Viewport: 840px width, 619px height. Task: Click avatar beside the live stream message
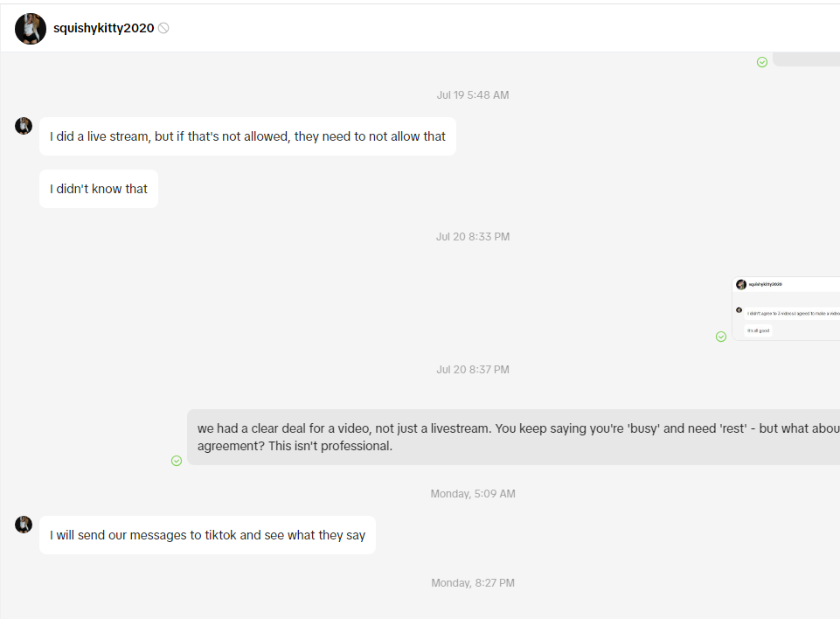(x=24, y=126)
